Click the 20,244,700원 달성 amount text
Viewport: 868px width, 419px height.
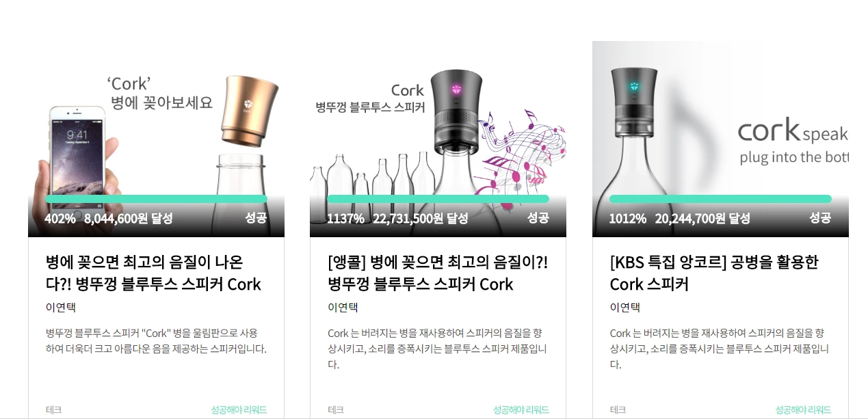702,219
